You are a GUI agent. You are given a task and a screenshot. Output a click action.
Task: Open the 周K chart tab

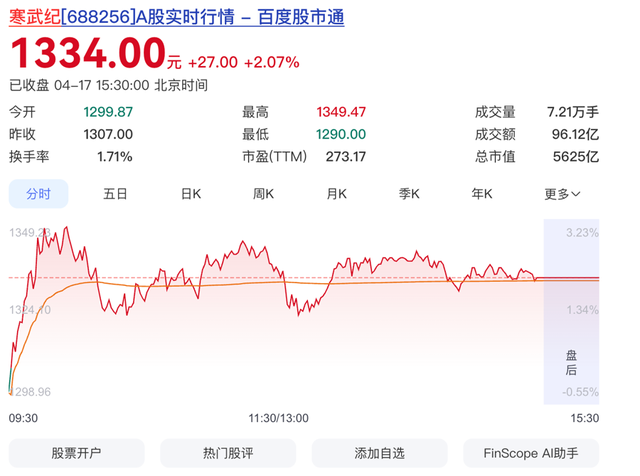coord(263,194)
